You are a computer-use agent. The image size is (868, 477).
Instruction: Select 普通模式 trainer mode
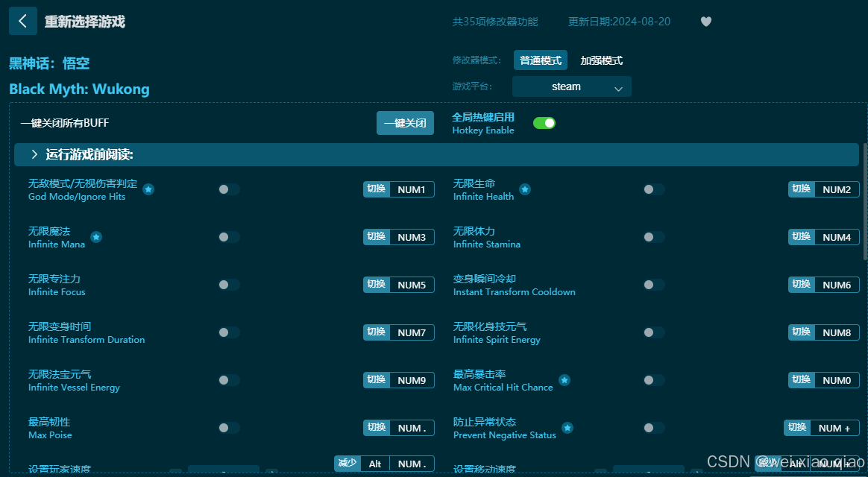541,60
